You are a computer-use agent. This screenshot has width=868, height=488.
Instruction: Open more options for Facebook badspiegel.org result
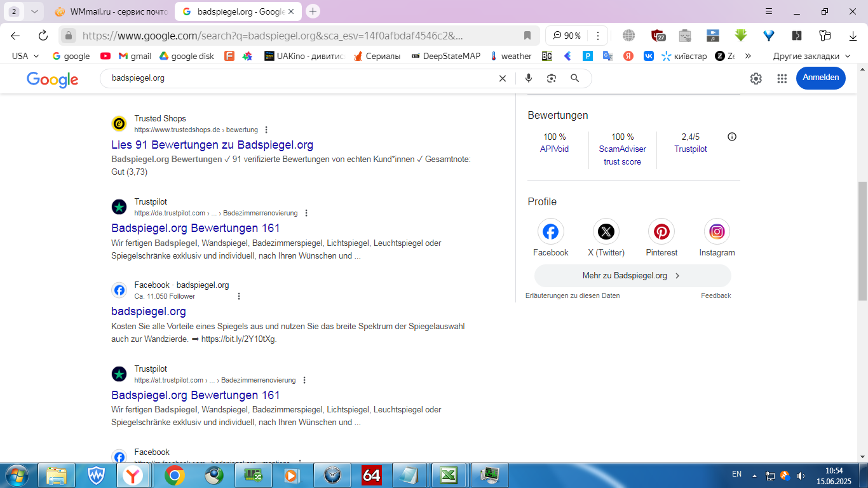click(x=239, y=296)
